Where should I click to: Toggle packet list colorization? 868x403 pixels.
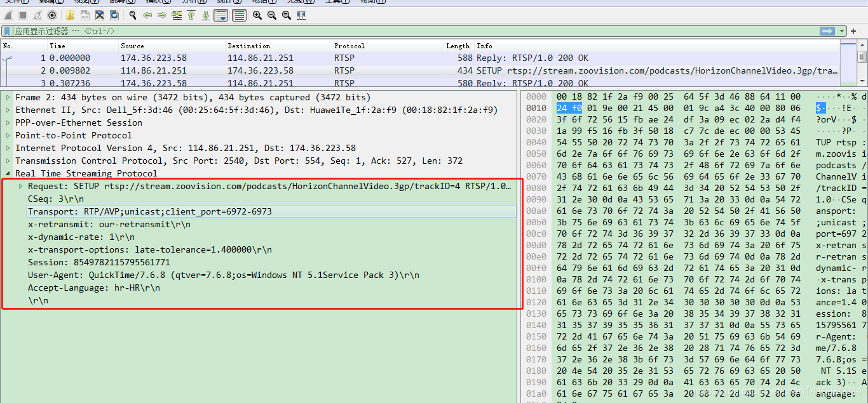click(x=239, y=15)
